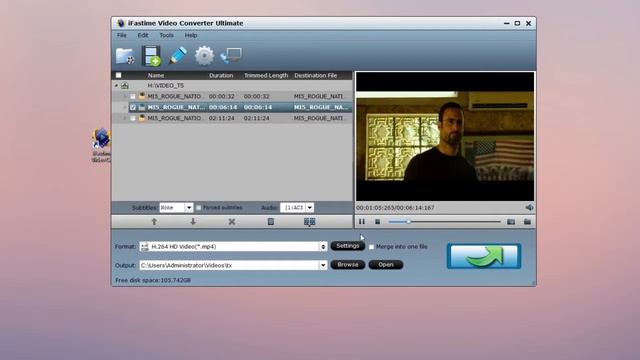The width and height of the screenshot is (640, 360).
Task: Open the Audio track dropdown
Action: [309, 208]
